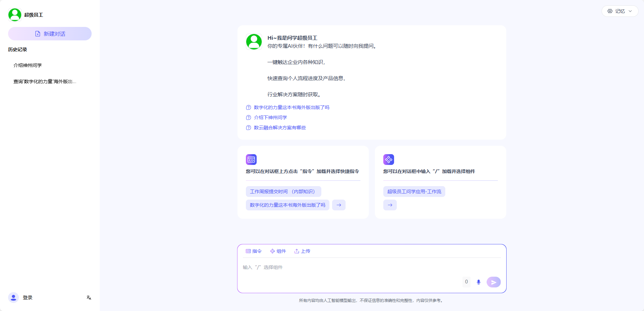Start a new chat with 新建对话

click(x=50, y=34)
